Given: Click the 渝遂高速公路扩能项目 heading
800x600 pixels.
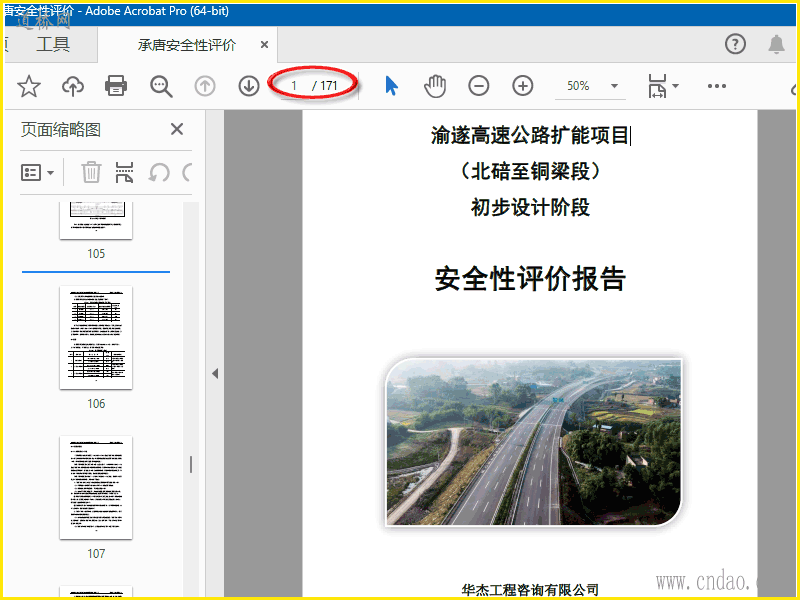Looking at the screenshot, I should 530,135.
